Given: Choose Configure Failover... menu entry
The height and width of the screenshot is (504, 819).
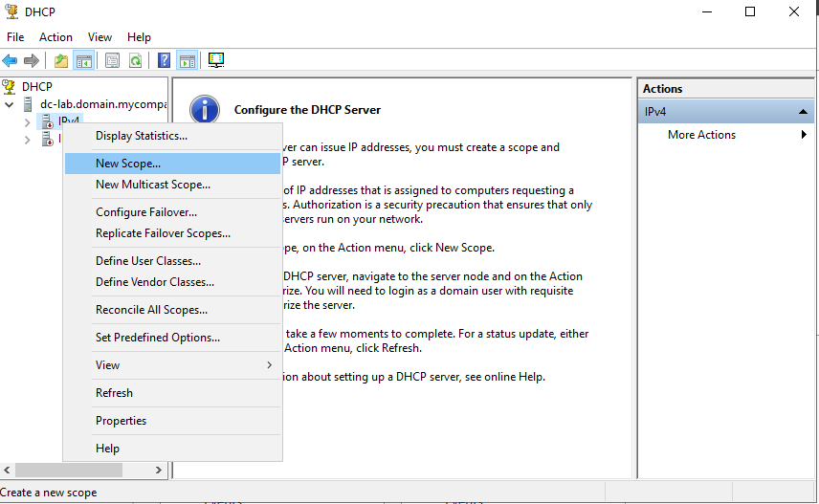Looking at the screenshot, I should 145,212.
